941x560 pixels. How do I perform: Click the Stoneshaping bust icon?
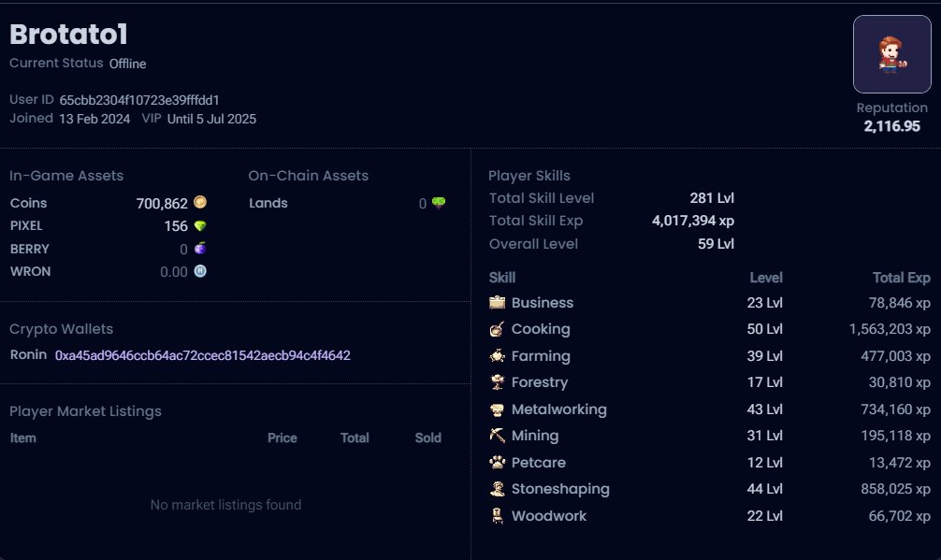497,489
